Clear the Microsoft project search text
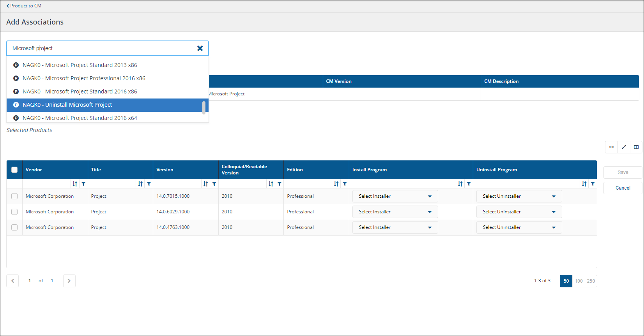 pyautogui.click(x=200, y=48)
